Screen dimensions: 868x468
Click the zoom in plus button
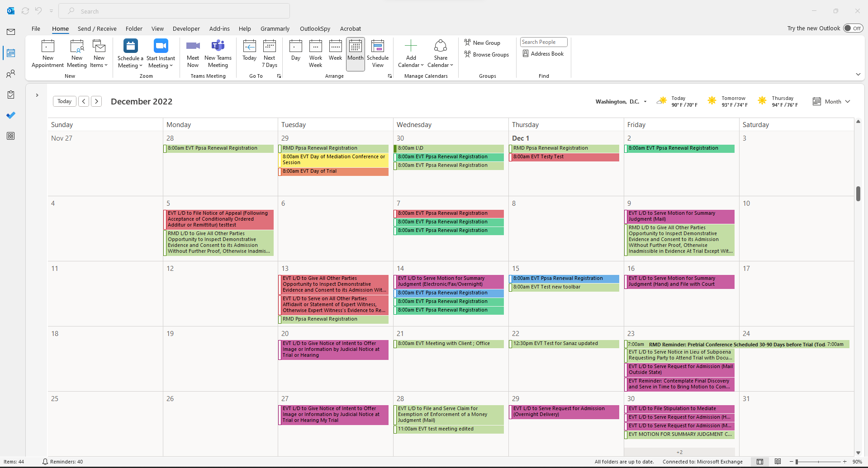844,462
